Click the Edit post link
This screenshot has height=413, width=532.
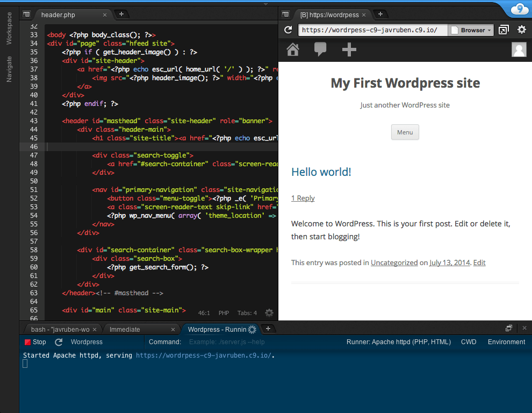(x=479, y=262)
